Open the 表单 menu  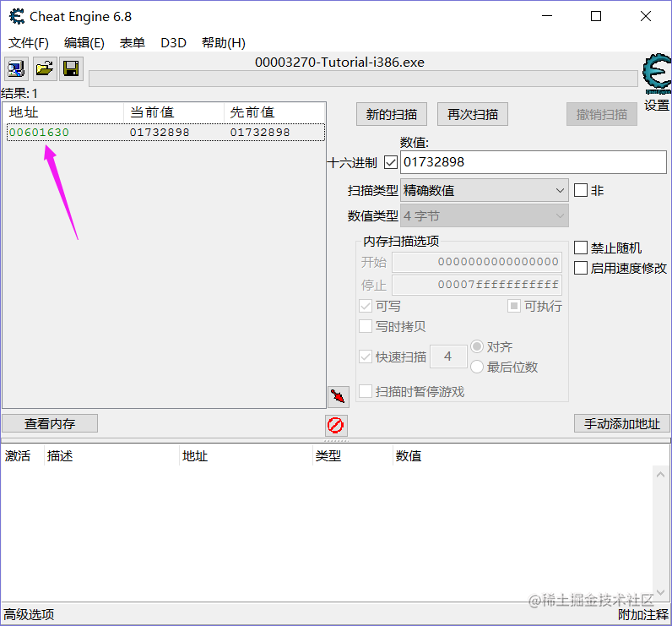click(x=132, y=43)
